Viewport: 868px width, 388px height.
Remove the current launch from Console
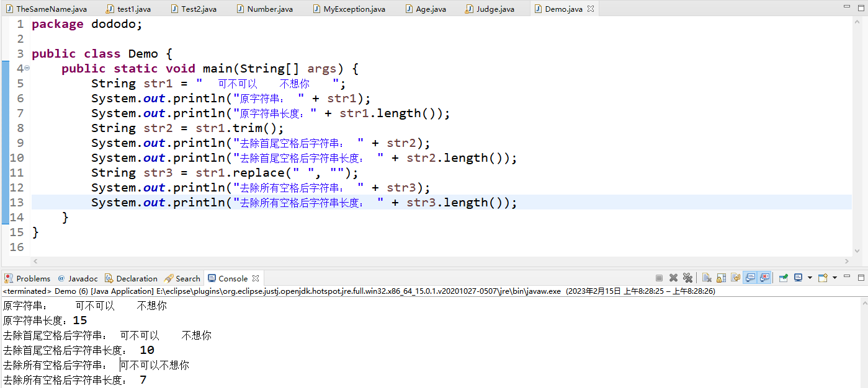(x=673, y=278)
